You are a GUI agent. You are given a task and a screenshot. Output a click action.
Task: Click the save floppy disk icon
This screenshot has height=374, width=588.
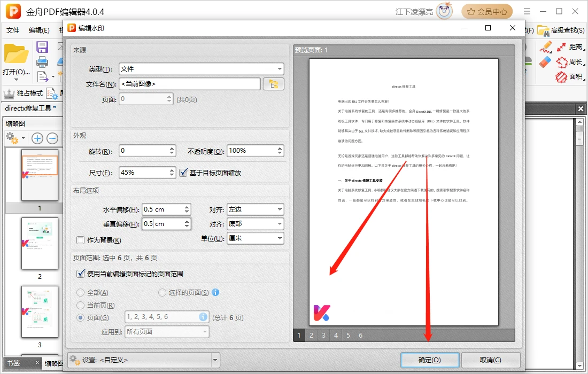pos(42,48)
